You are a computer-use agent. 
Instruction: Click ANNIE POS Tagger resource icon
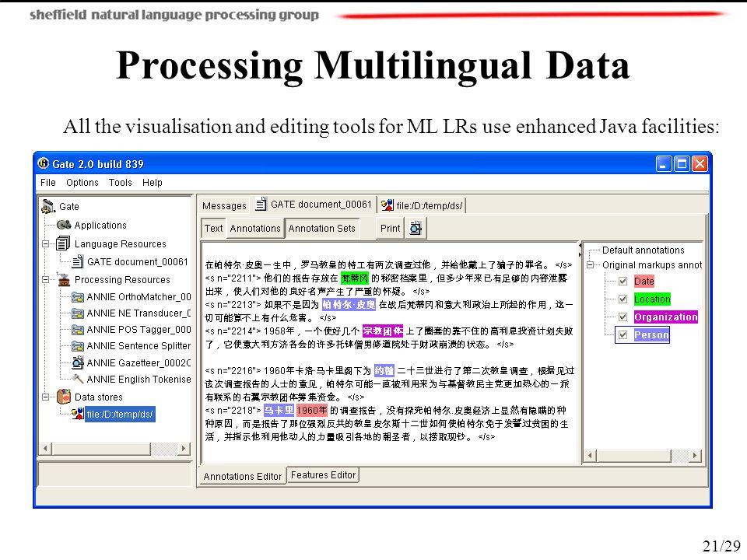coord(78,330)
